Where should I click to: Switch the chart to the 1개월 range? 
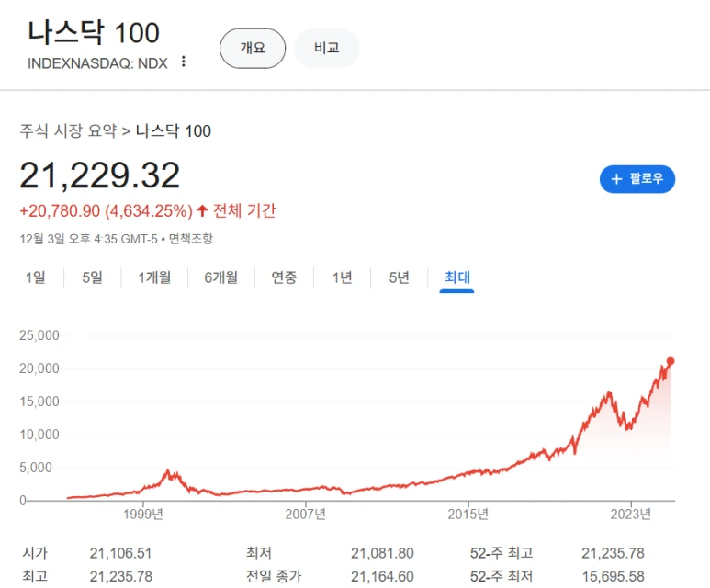pos(154,277)
